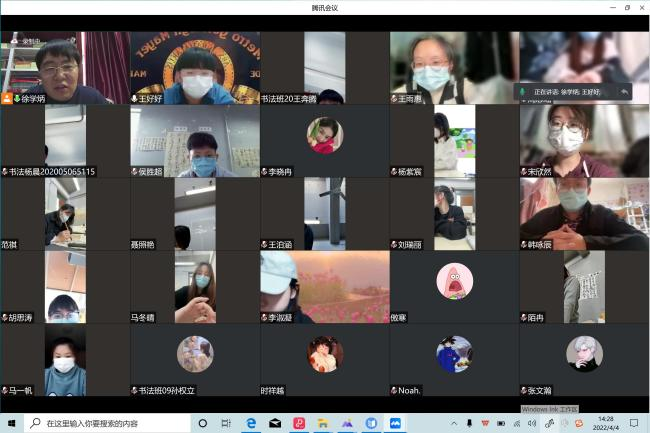Click the reply arrow on the speaking notification bar
Viewport: 650px width, 433px height.
[x=624, y=92]
